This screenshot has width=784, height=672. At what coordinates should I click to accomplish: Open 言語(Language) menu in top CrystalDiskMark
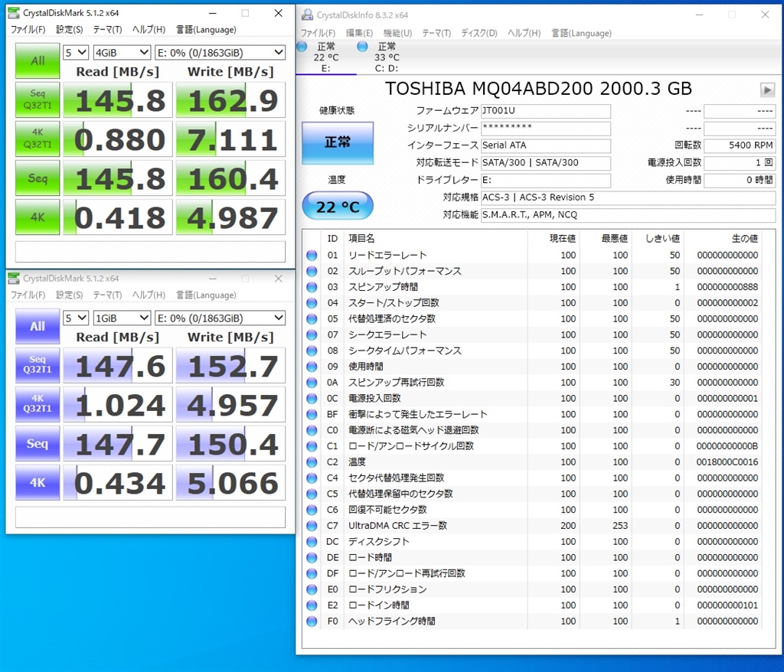coord(206,30)
